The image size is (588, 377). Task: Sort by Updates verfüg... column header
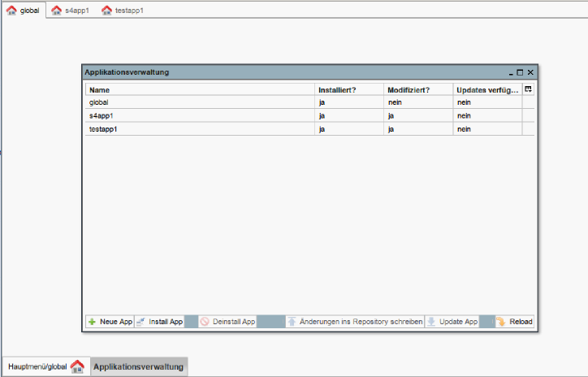(x=487, y=89)
